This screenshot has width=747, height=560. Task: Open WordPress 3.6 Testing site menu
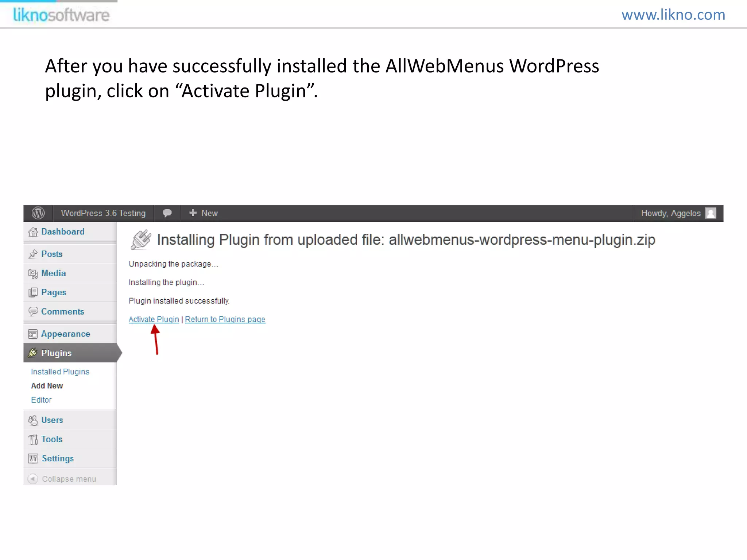103,213
